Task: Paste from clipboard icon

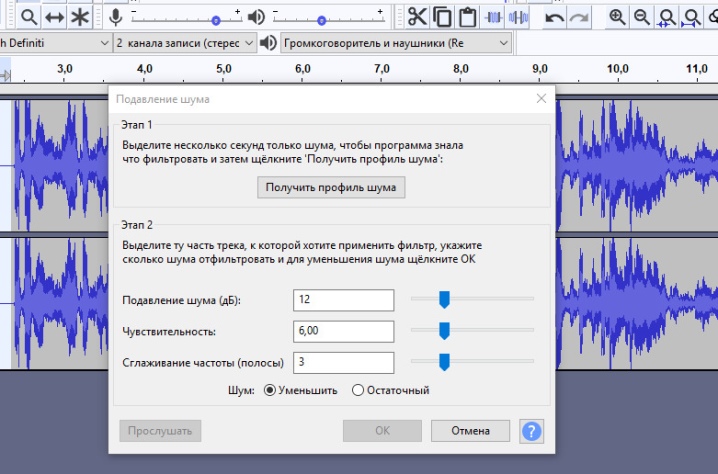Action: [x=468, y=17]
